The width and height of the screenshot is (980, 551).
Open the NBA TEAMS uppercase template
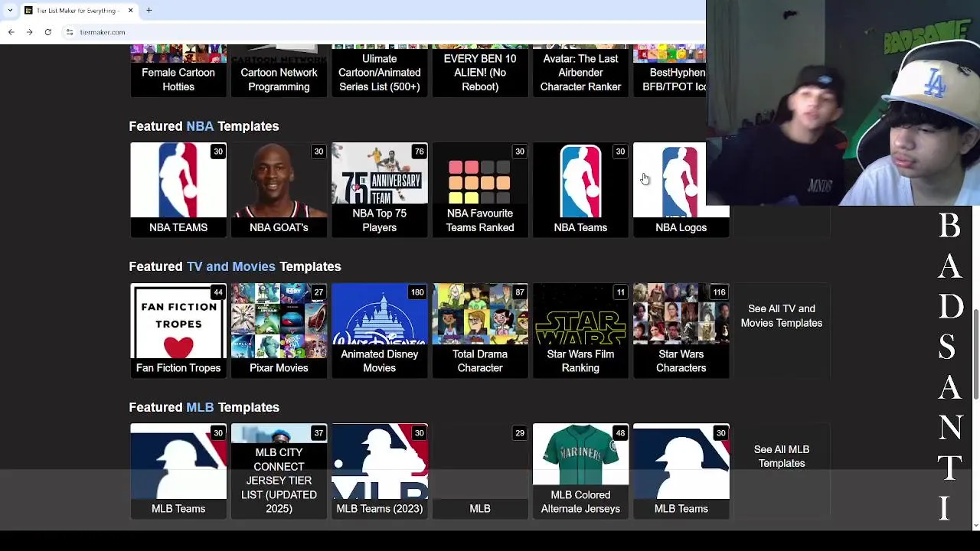coord(178,190)
